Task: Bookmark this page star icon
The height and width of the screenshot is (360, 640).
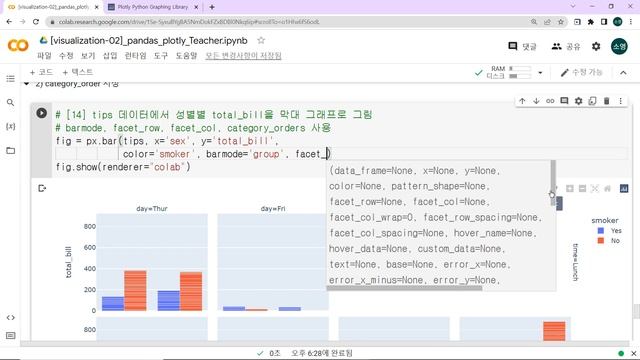Action: coord(561,22)
